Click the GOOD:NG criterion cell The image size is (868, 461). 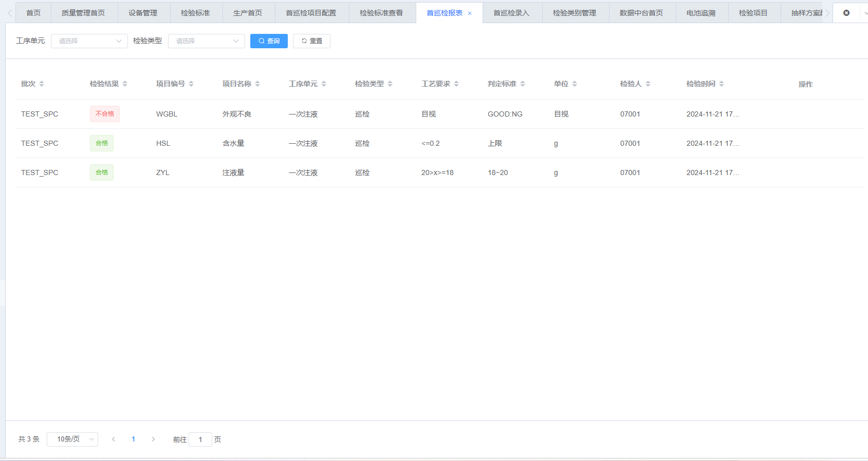point(505,114)
